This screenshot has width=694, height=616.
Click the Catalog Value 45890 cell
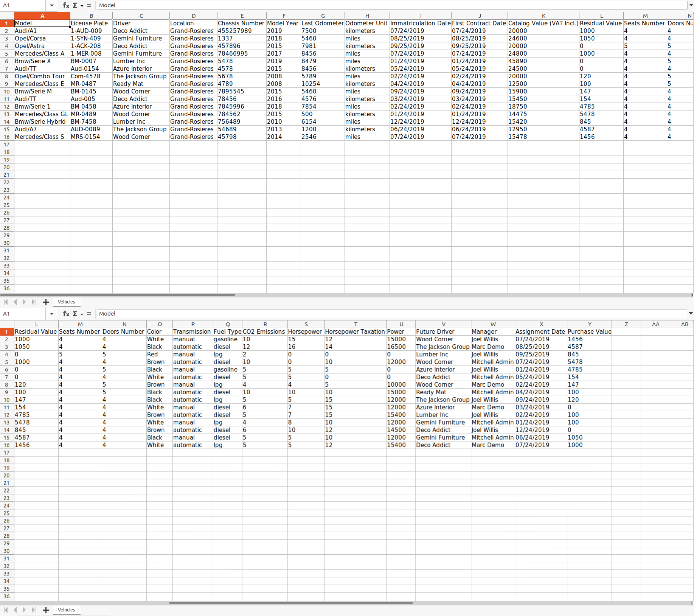pyautogui.click(x=543, y=61)
